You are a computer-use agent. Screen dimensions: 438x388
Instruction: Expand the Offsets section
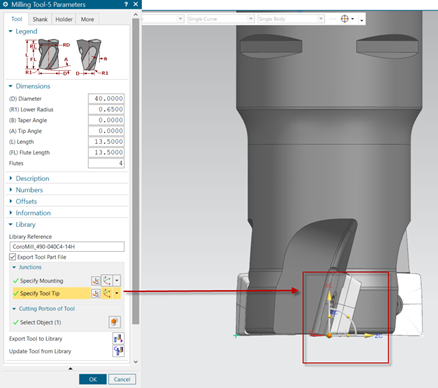(11, 201)
